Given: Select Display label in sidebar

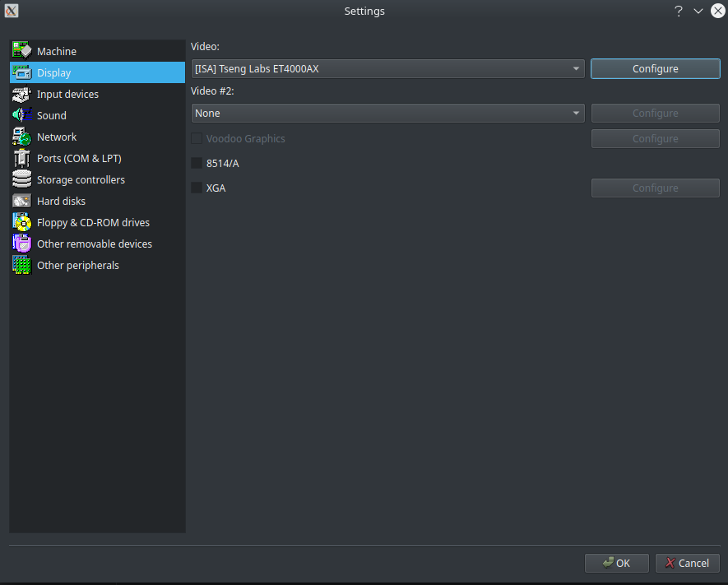Looking at the screenshot, I should 53,73.
